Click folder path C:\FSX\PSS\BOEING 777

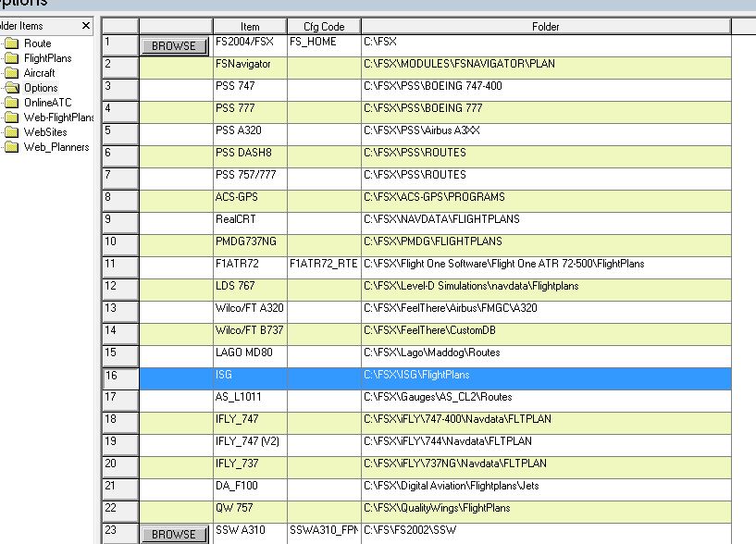click(x=546, y=112)
